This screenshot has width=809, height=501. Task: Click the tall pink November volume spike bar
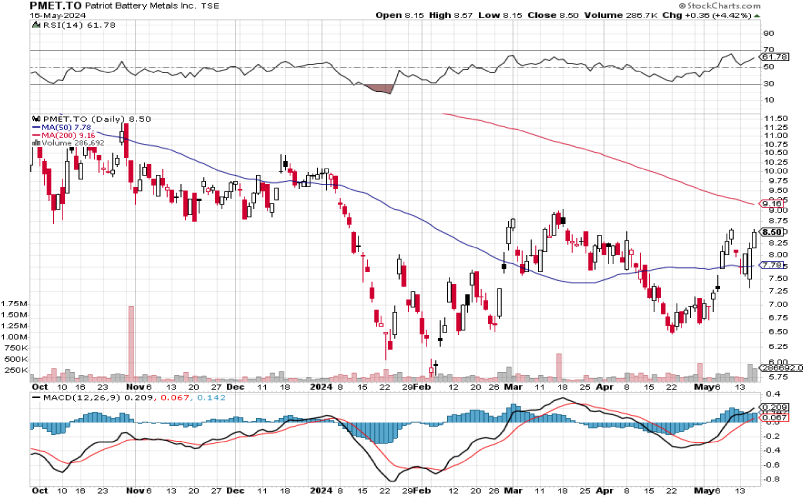point(130,342)
